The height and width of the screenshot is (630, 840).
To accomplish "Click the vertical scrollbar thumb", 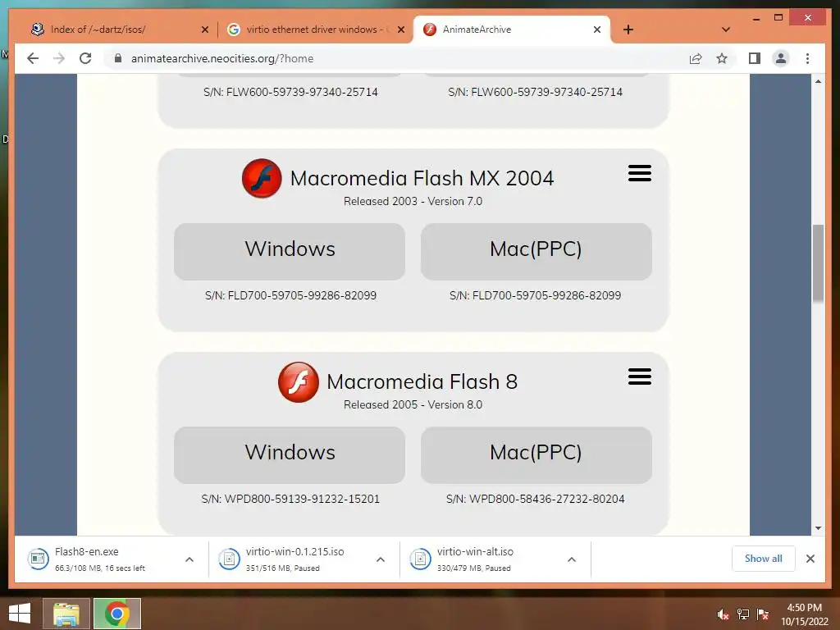I will click(818, 263).
